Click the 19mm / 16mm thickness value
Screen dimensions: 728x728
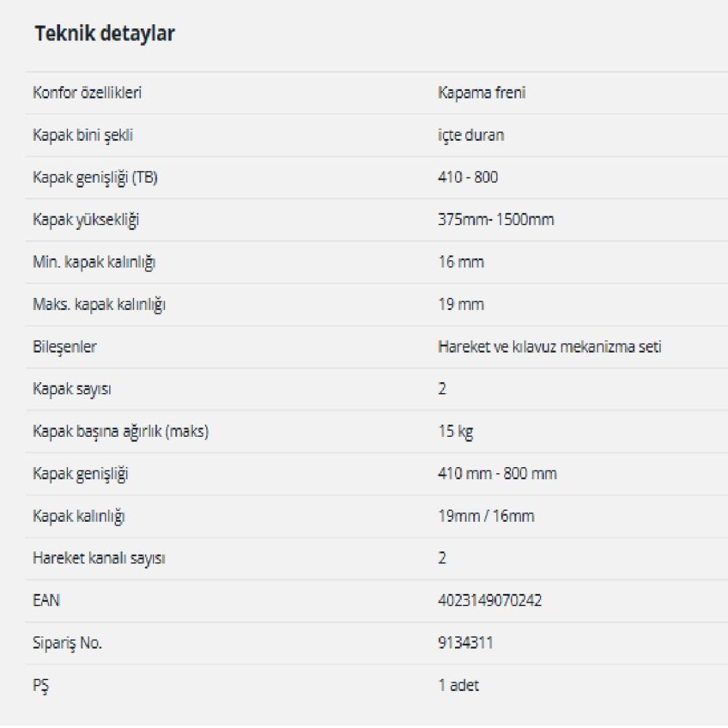[485, 516]
